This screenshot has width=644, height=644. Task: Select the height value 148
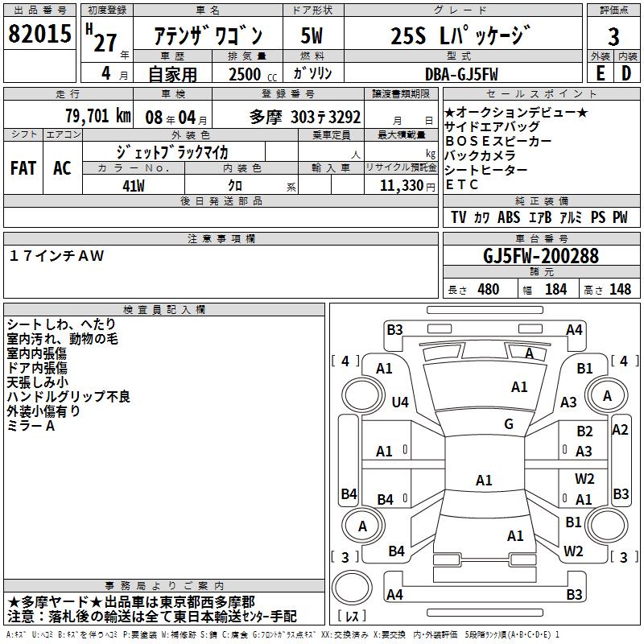point(620,290)
